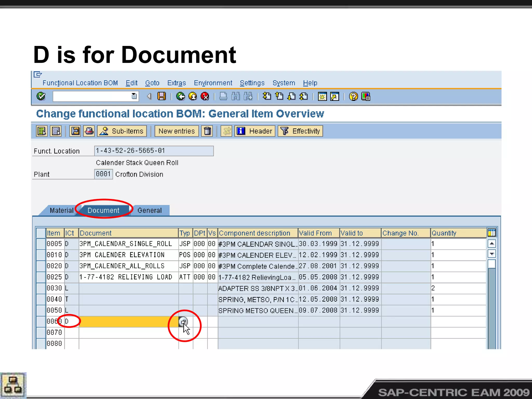Open the command field history dropdown

[134, 96]
